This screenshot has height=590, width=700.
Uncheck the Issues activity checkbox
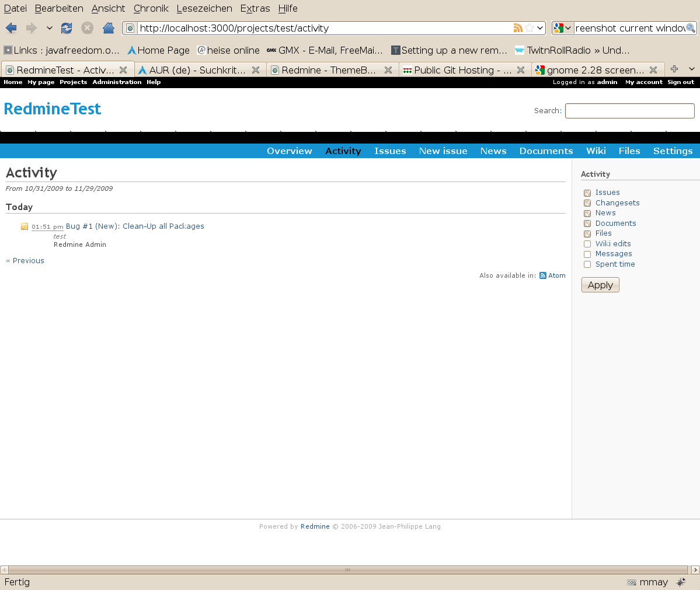[587, 193]
